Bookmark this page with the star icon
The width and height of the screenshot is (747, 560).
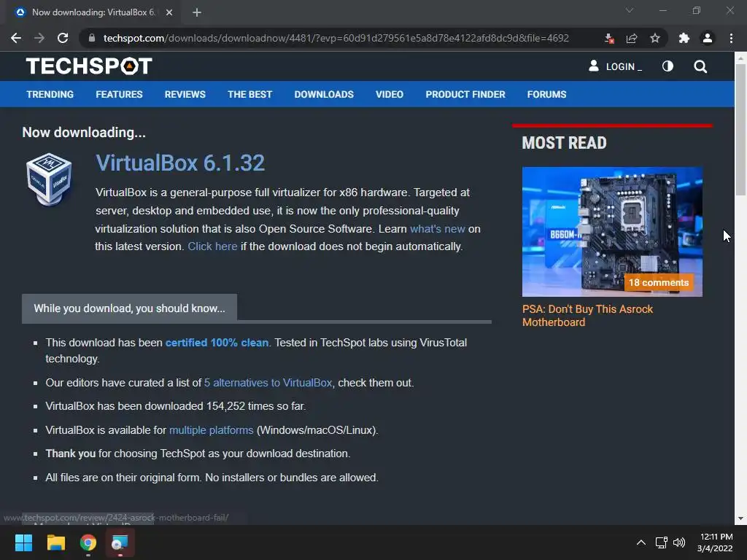[x=655, y=38]
